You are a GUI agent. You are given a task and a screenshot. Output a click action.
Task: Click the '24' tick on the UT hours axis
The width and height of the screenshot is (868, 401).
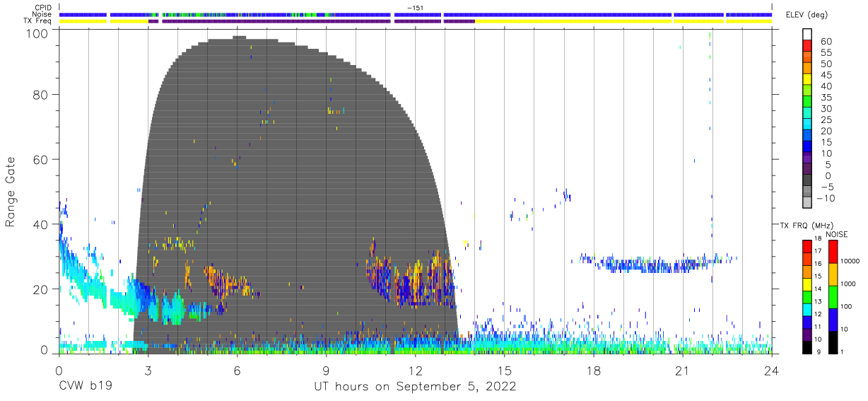[x=772, y=371]
